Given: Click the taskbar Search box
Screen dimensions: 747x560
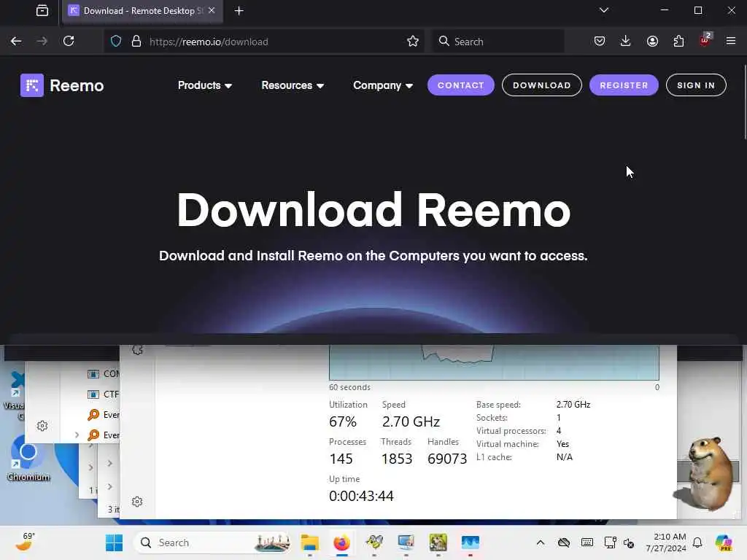Looking at the screenshot, I should click(x=213, y=542).
